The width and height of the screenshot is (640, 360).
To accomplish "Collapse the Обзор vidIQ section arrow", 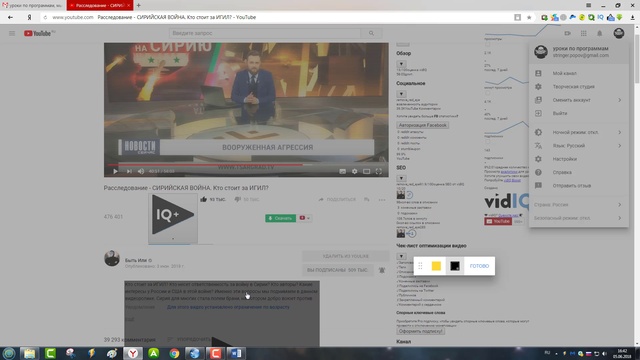I will pos(401,64).
